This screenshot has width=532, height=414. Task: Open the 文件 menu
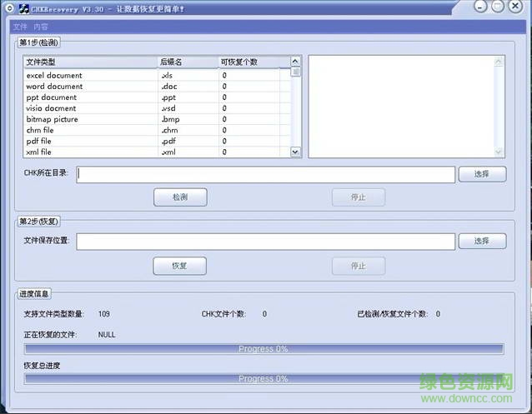[x=20, y=27]
